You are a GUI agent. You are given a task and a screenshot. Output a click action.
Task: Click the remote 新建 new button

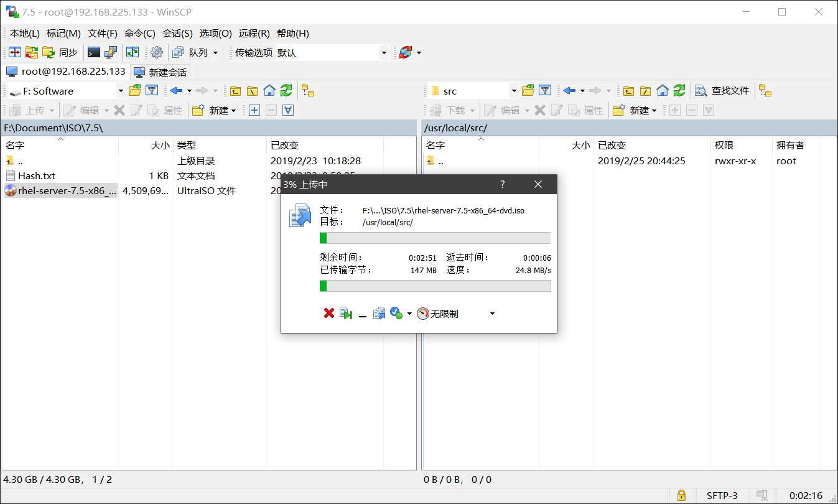click(x=635, y=110)
